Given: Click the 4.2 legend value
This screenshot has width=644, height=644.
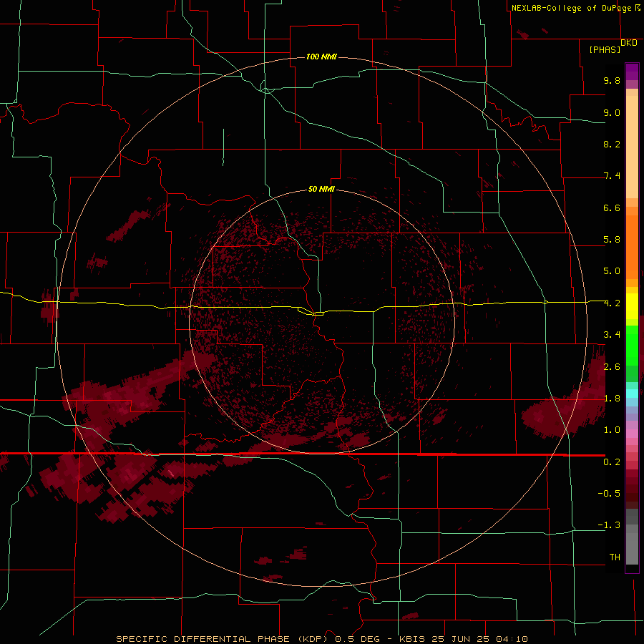Looking at the screenshot, I should click(x=612, y=303).
